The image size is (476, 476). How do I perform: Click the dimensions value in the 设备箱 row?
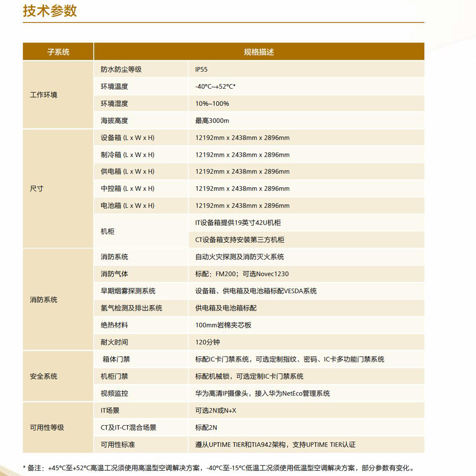[x=242, y=138]
